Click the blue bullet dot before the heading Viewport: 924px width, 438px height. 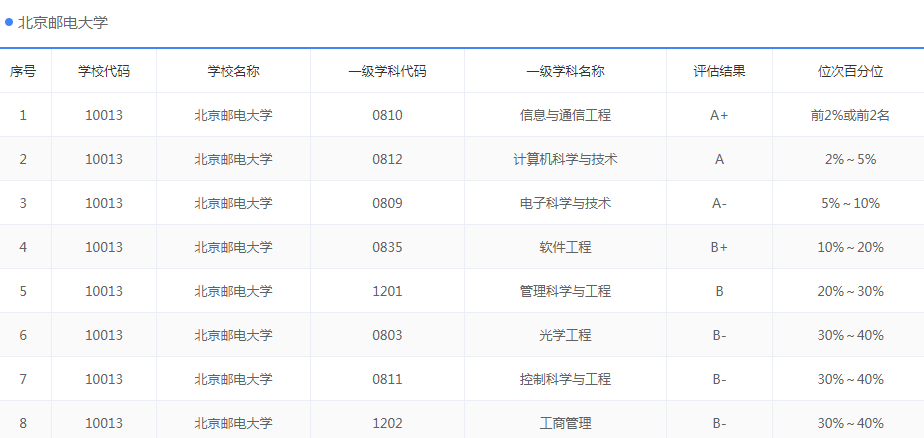coord(9,22)
